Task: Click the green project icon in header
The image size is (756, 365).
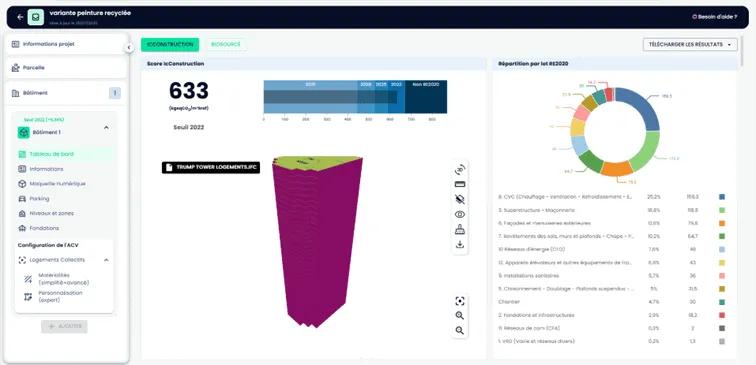Action: pos(35,17)
